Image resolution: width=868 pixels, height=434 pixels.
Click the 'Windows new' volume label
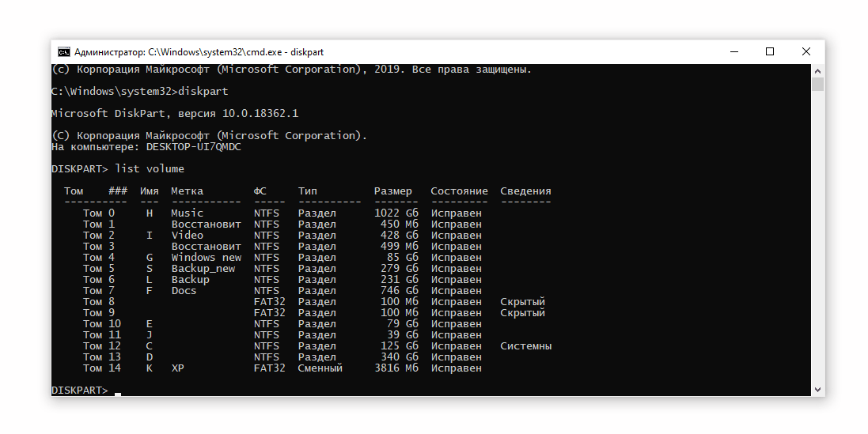tap(207, 257)
